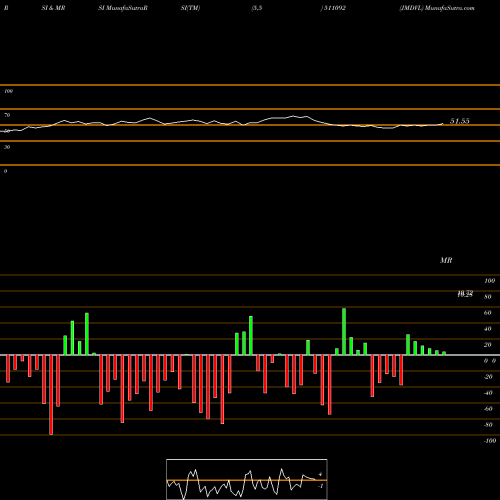Click the MR axis label -60
The height and width of the screenshot is (500, 500).
tap(488, 409)
